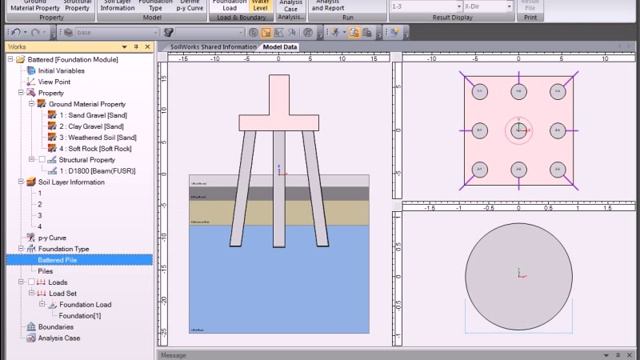Image resolution: width=640 pixels, height=360 pixels.
Task: Click Analysis Case ribbon button
Action: (291, 6)
